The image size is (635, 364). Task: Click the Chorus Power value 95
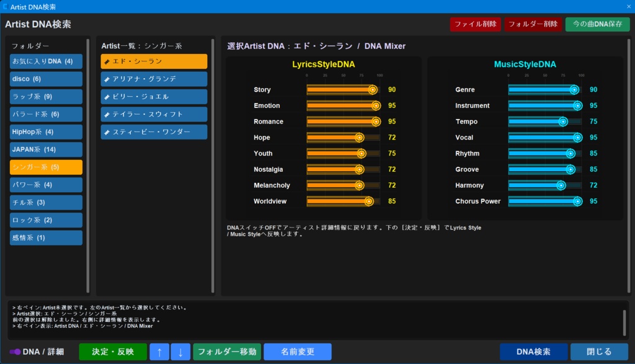(593, 202)
